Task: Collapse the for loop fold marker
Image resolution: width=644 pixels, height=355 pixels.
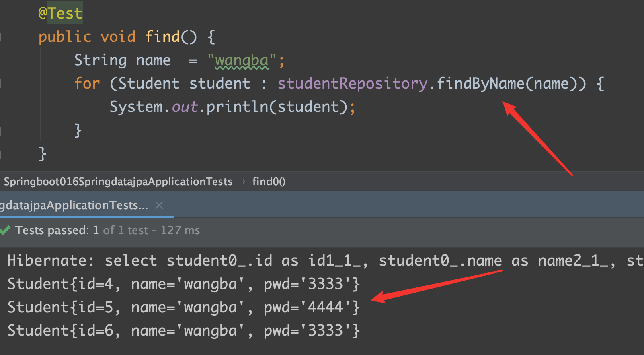Action: tap(1, 84)
